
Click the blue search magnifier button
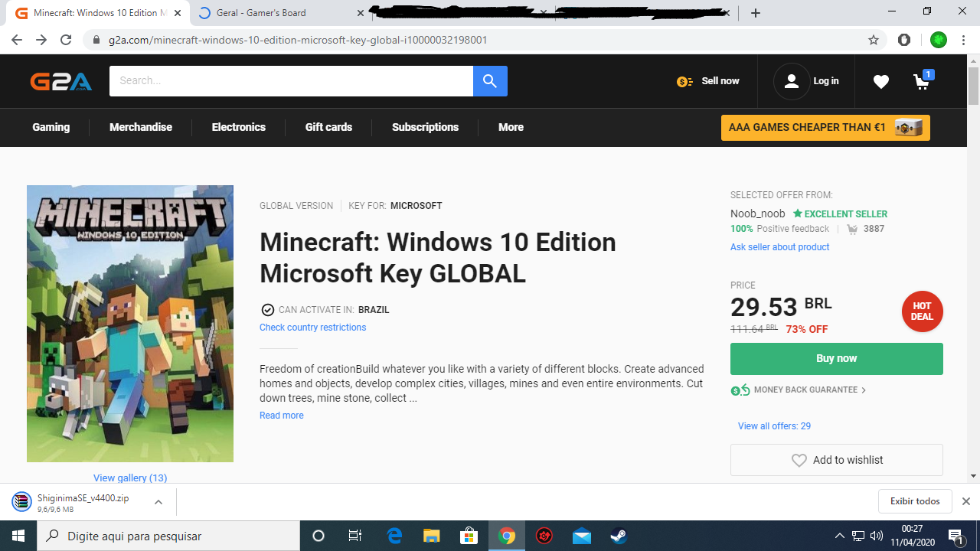coord(490,81)
